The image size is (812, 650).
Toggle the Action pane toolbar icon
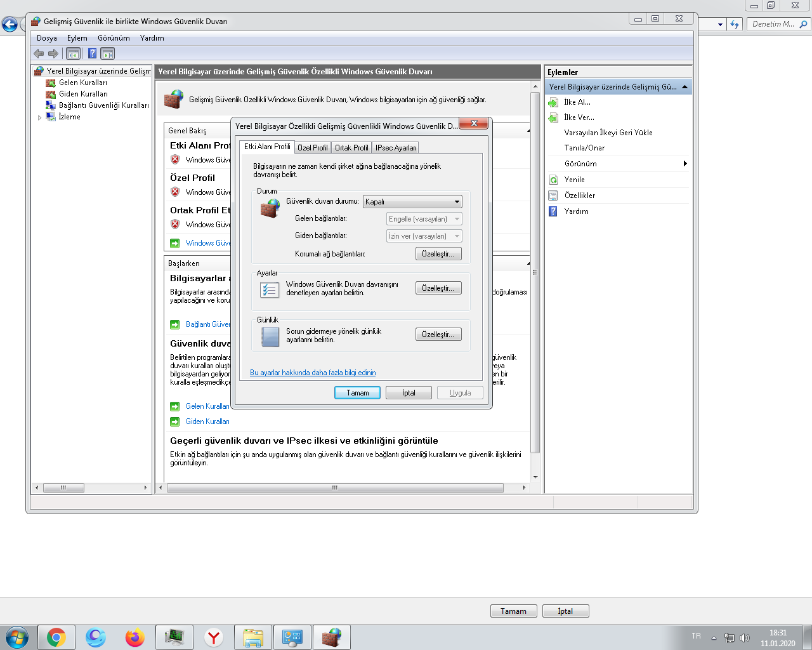(108, 54)
